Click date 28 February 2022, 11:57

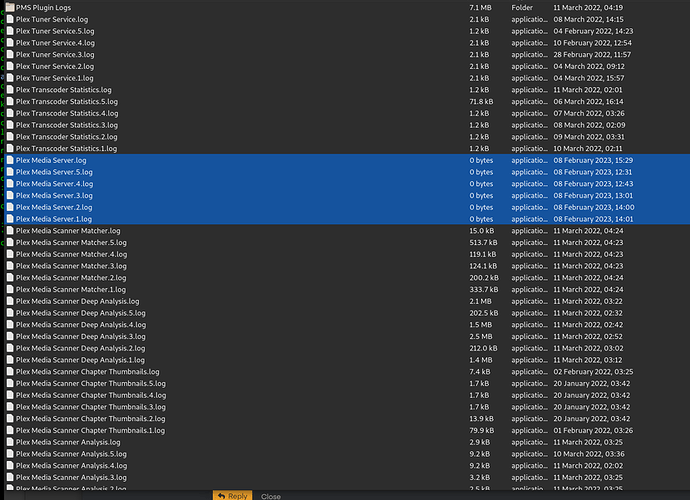click(592, 55)
